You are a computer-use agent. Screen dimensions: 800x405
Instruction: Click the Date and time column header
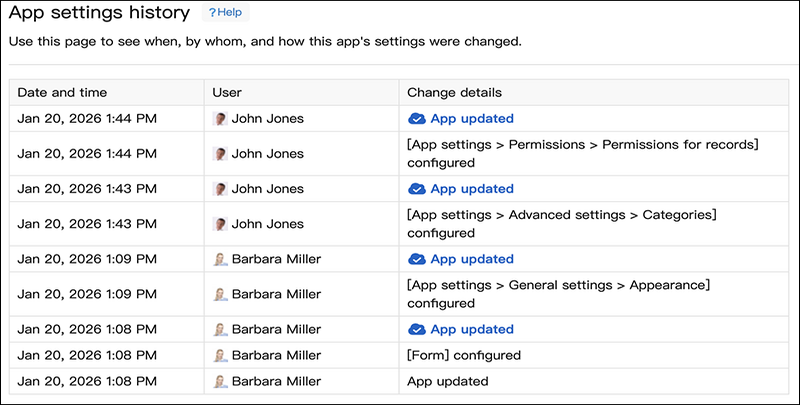pos(62,92)
